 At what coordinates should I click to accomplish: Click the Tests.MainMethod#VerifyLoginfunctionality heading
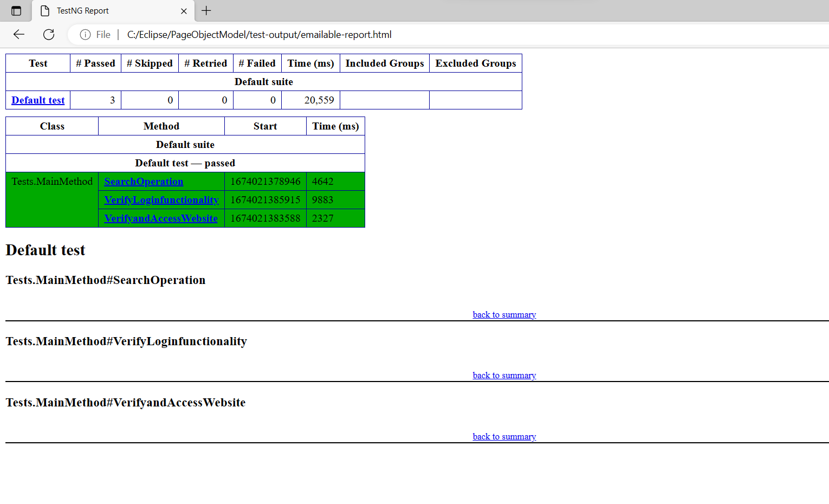point(126,341)
